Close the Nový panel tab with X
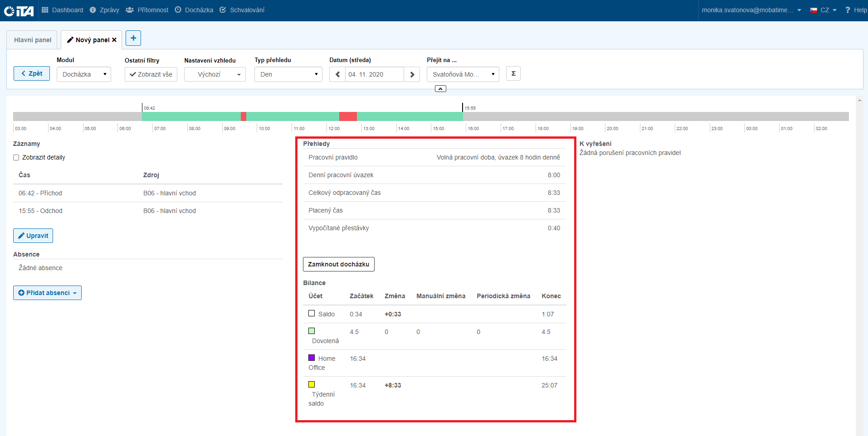868x436 pixels. point(114,40)
